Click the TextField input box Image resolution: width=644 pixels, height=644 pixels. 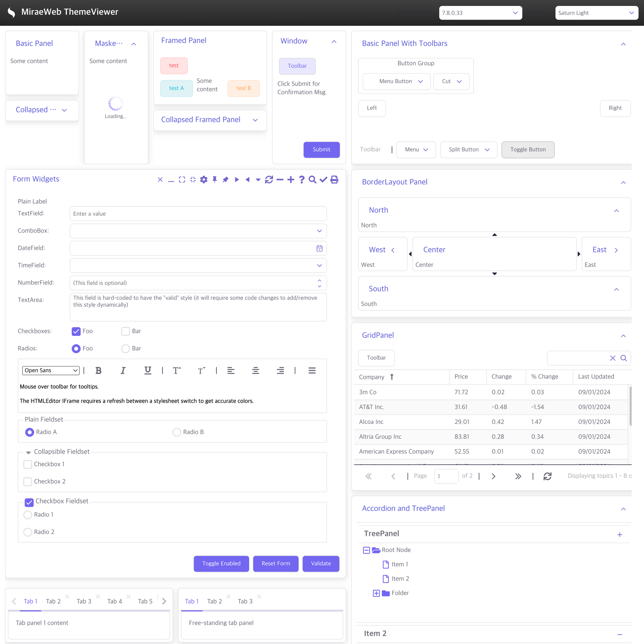(x=198, y=214)
